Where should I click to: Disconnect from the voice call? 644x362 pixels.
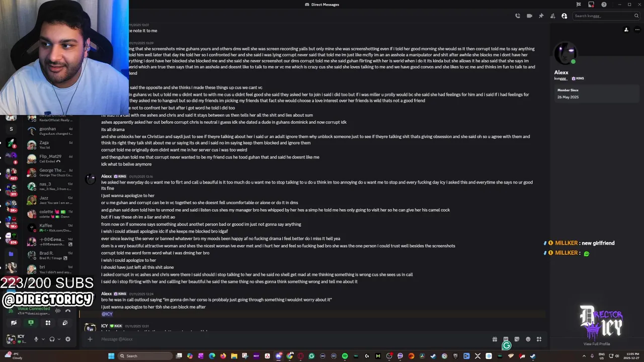tap(68, 311)
